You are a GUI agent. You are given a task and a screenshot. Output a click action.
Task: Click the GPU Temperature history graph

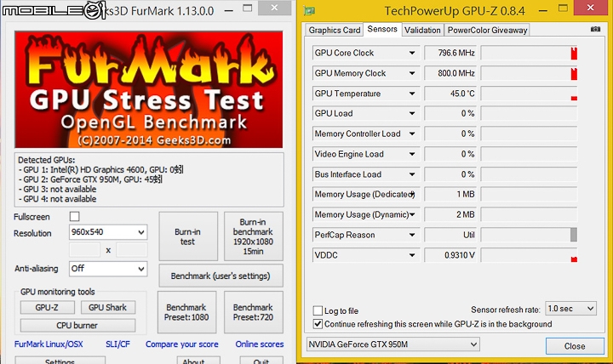tap(529, 94)
